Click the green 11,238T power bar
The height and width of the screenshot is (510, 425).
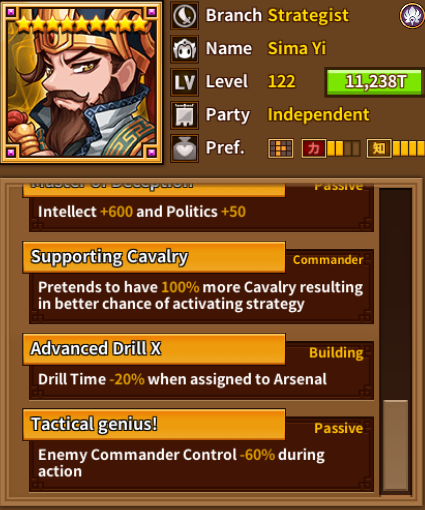click(x=374, y=82)
